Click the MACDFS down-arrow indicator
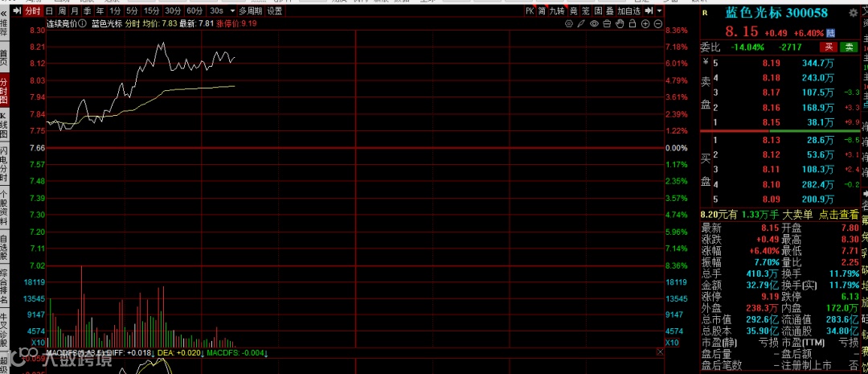 [266, 352]
